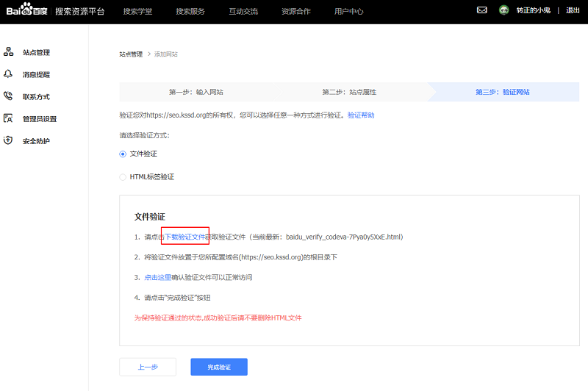Click the 站点管理 breadcrumb link
This screenshot has height=391, width=588.
pyautogui.click(x=131, y=54)
